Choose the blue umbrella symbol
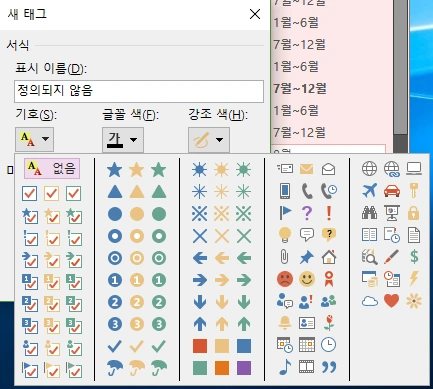The height and width of the screenshot is (389, 433). coord(115,368)
